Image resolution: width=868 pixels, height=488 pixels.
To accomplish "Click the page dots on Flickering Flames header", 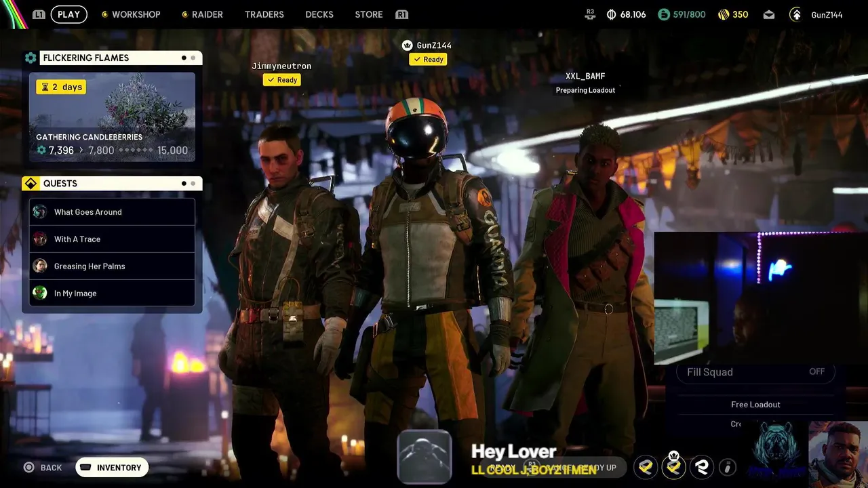I will tap(189, 58).
